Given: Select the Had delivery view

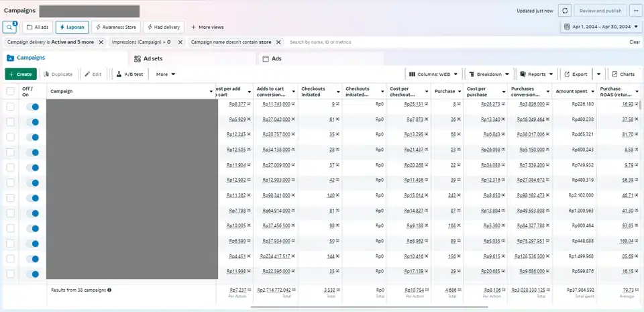Looking at the screenshot, I should [164, 27].
